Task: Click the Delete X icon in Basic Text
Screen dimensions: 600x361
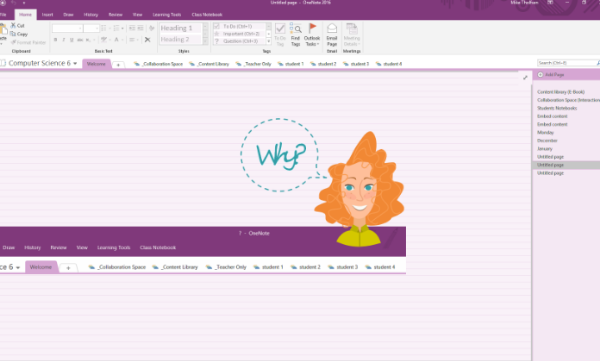Action: tap(147, 40)
